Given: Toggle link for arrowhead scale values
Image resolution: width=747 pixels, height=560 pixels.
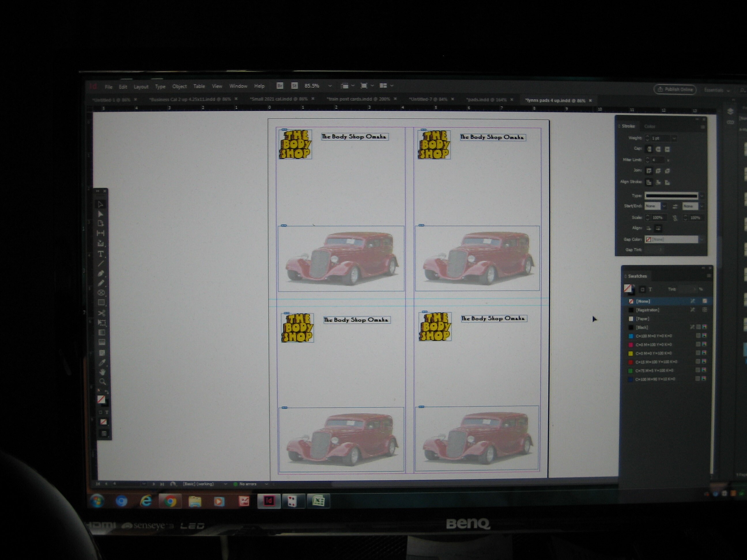Looking at the screenshot, I should 675,218.
